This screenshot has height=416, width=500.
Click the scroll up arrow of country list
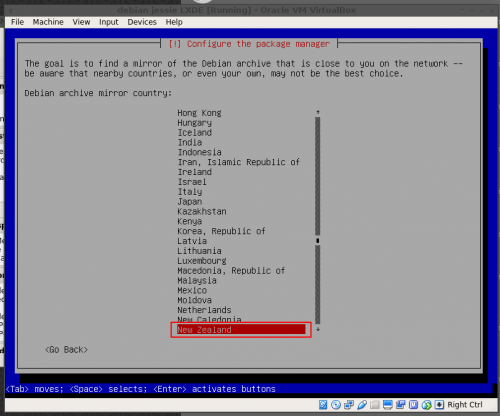[x=318, y=112]
